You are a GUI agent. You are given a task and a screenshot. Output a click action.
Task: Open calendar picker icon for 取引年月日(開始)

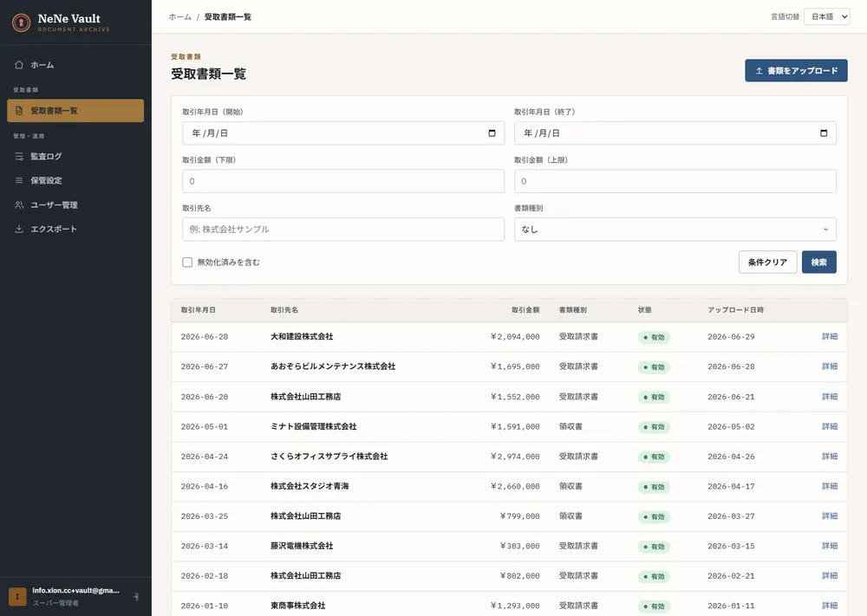(492, 133)
